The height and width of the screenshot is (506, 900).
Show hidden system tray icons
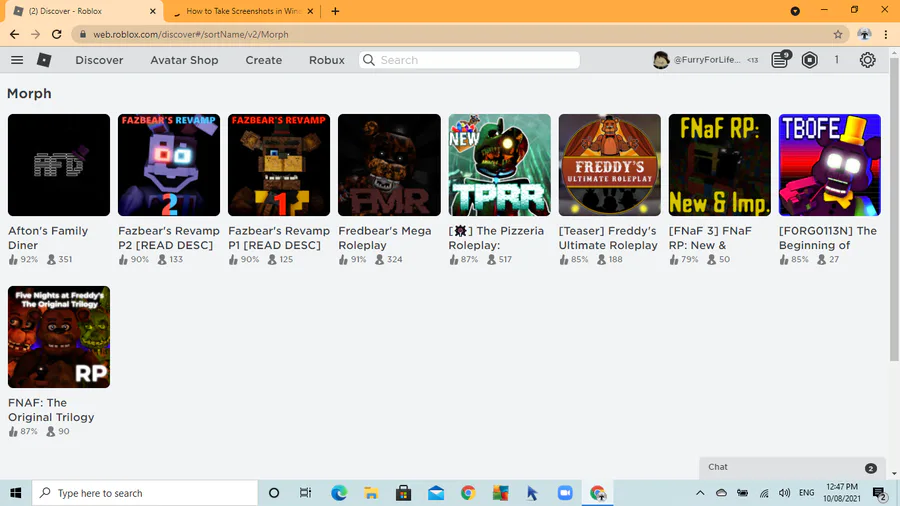[x=700, y=493]
